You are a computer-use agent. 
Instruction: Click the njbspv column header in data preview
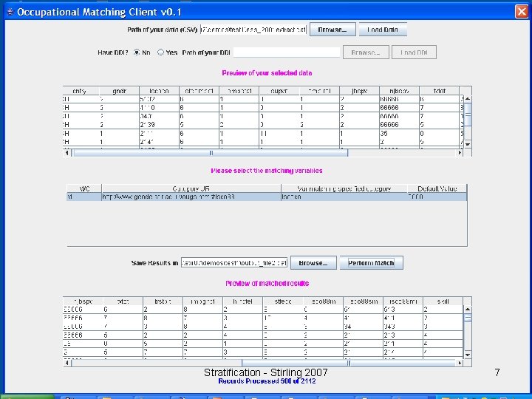click(399, 91)
